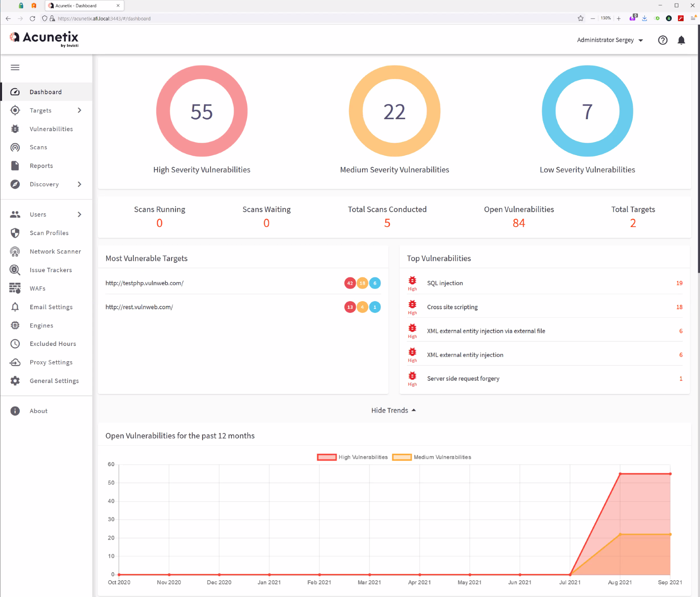Viewport: 700px width, 597px height.
Task: Click the browser address bar URL
Action: point(104,19)
